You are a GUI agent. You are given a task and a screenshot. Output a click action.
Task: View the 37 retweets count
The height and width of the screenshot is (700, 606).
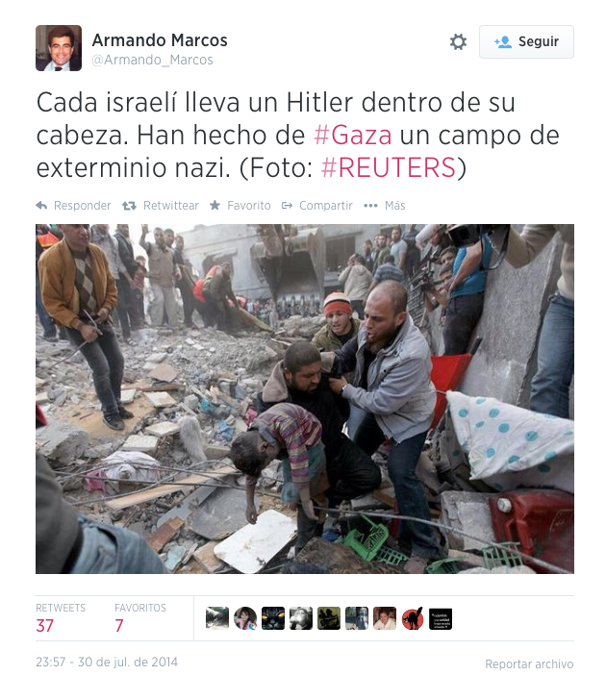pos(44,625)
